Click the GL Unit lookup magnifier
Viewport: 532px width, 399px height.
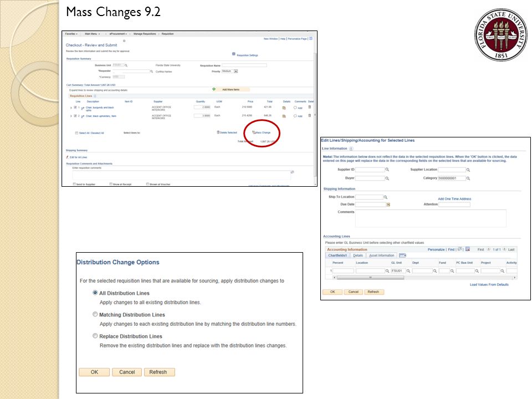click(x=408, y=271)
